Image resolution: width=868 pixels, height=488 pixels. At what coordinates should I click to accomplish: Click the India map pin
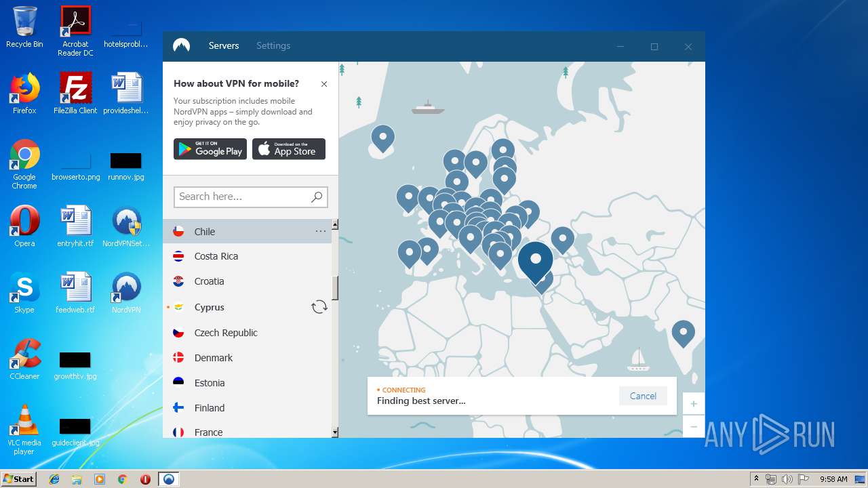coord(683,334)
